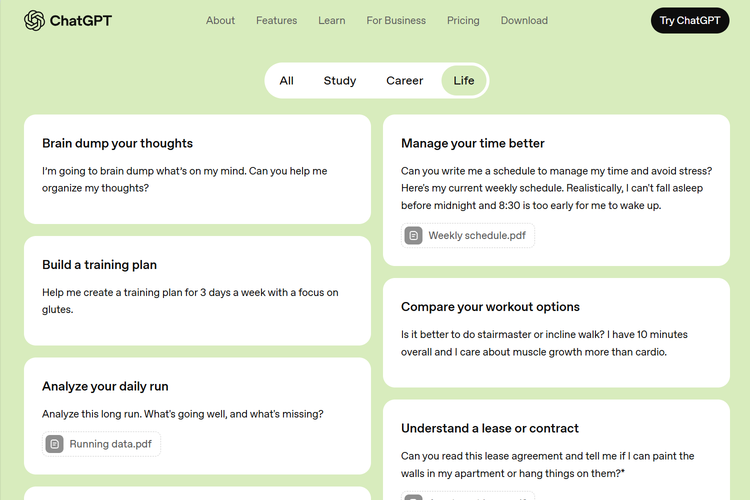Open the For Business page

coord(396,20)
